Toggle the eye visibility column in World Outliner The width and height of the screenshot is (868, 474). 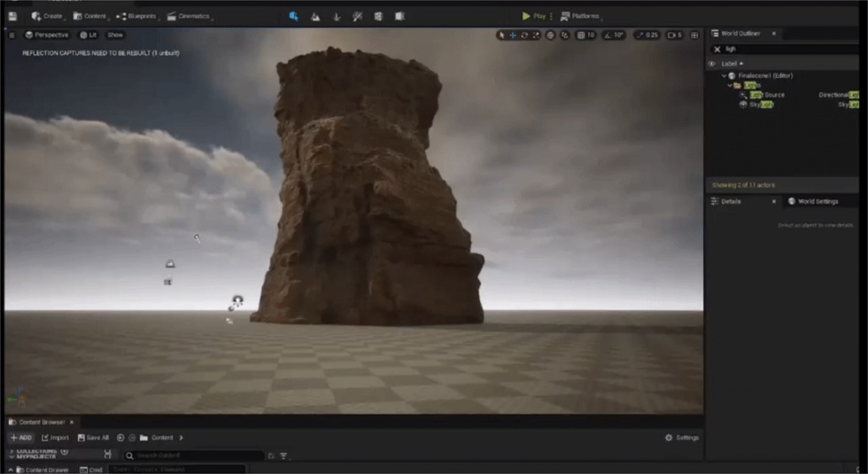click(711, 64)
